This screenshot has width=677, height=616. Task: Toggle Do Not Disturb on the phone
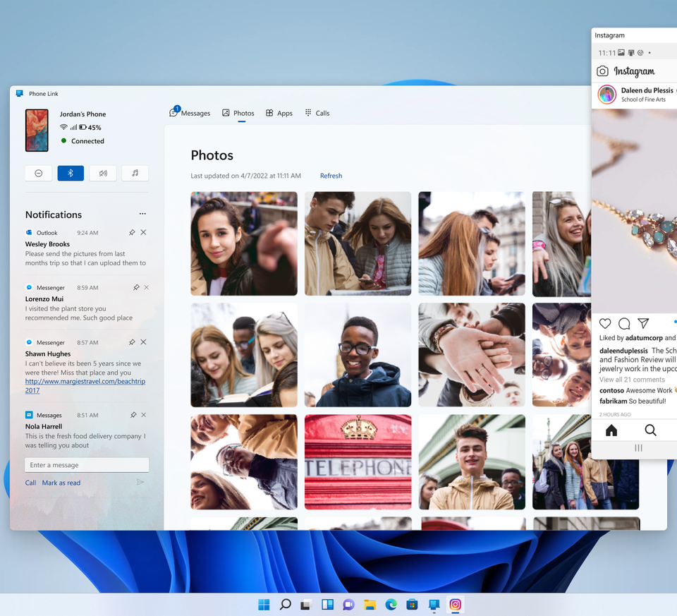(39, 173)
